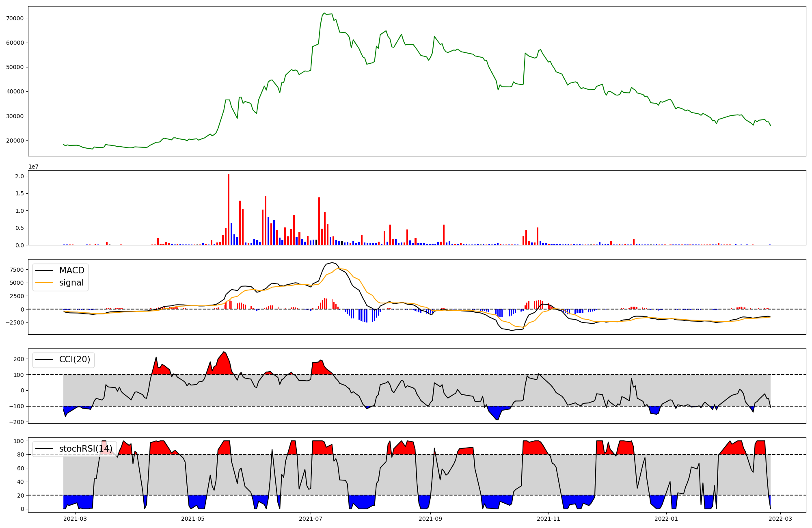Click the peak of the green price line

click(x=324, y=13)
